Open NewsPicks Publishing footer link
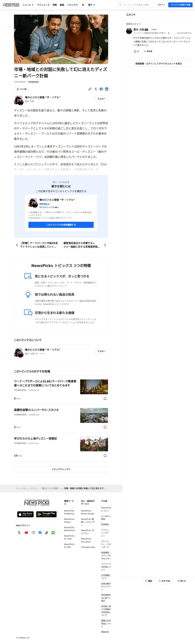195x644 pixels. 69,512
